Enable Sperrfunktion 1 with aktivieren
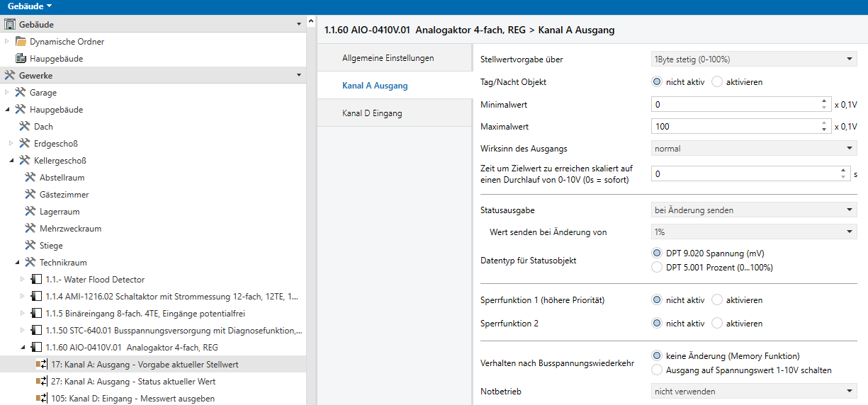Image resolution: width=868 pixels, height=405 pixels. (x=717, y=300)
